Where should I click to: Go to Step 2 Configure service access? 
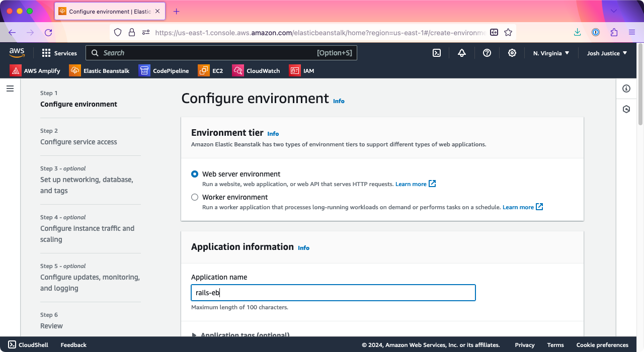pyautogui.click(x=78, y=142)
